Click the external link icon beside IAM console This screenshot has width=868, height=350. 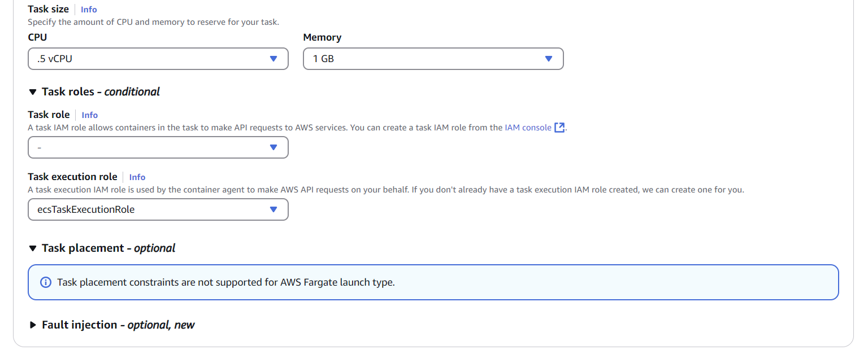[559, 128]
